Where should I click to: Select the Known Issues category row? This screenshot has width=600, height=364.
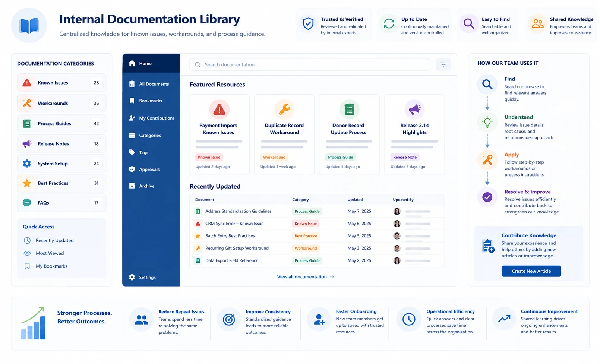pos(61,83)
